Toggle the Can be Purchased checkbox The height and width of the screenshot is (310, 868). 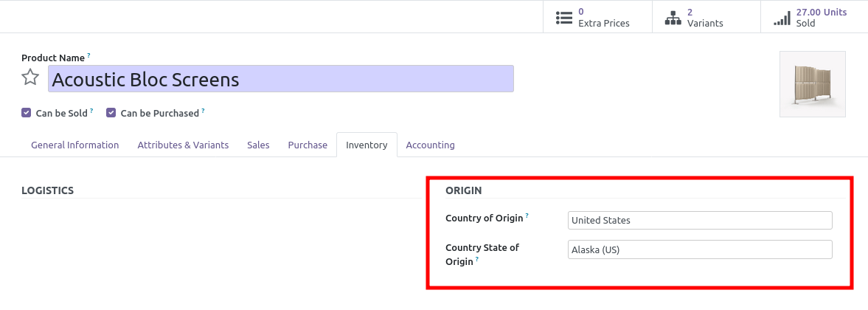coord(111,113)
